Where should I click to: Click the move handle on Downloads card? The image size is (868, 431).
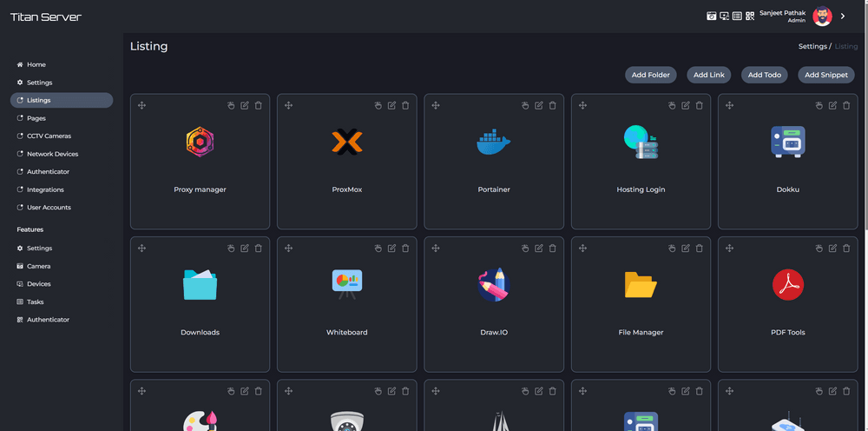(x=141, y=249)
